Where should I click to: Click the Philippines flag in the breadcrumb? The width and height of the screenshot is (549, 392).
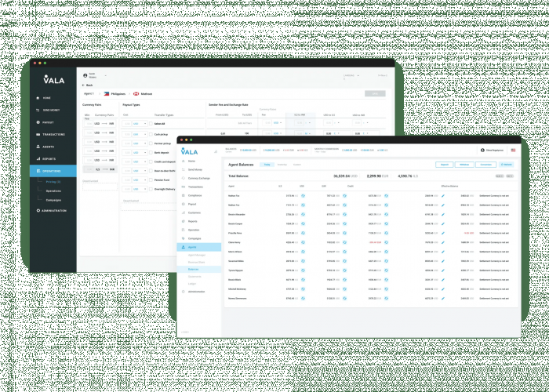(x=107, y=94)
